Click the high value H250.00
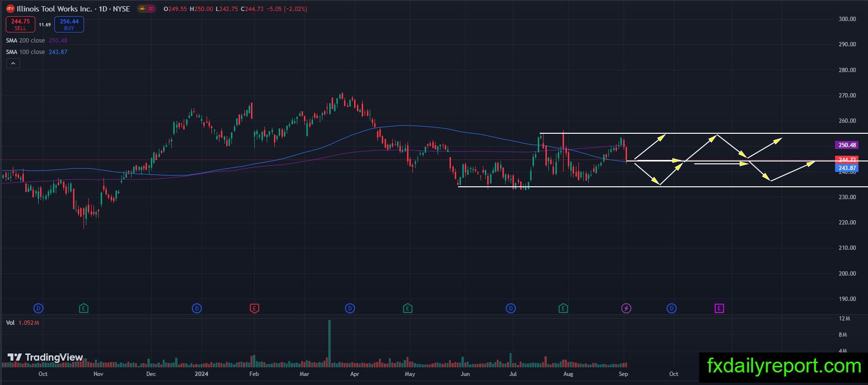 [201, 9]
